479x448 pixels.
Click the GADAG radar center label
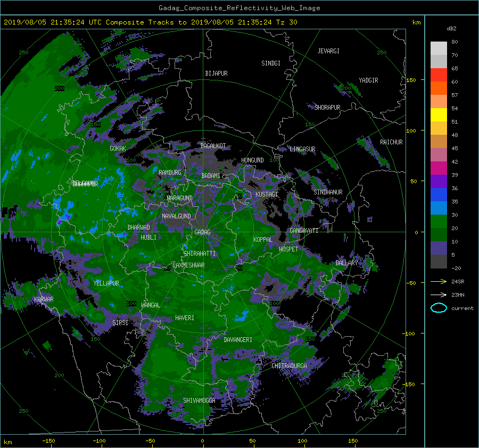(203, 232)
